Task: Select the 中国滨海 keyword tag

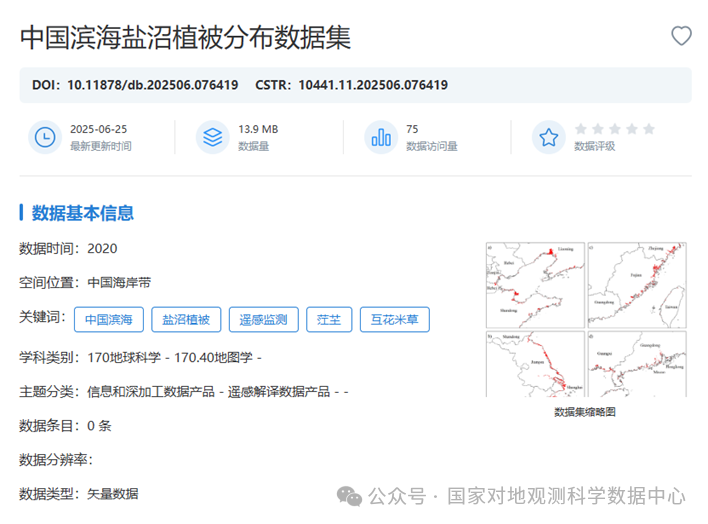Action: (x=109, y=319)
